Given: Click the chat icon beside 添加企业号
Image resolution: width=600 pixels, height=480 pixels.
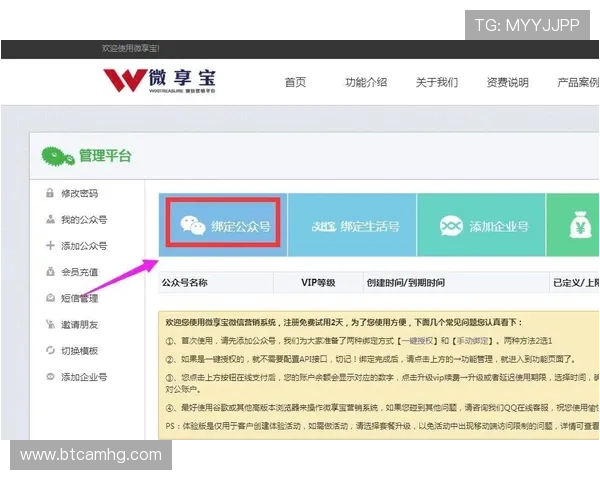Looking at the screenshot, I should click(50, 377).
